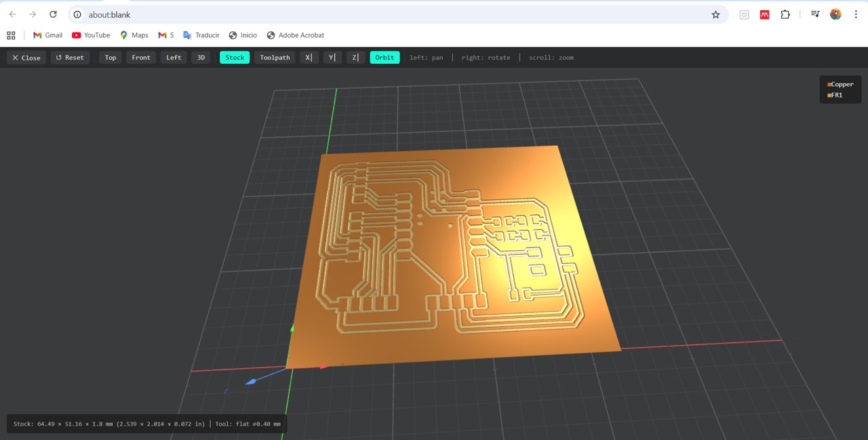Open media control queue icon
Viewport: 868px width, 440px height.
click(815, 14)
